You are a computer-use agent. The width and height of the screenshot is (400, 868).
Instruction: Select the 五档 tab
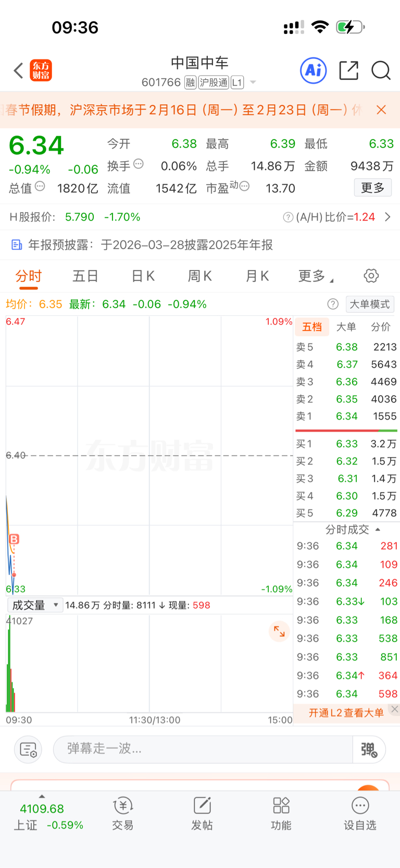pos(312,327)
